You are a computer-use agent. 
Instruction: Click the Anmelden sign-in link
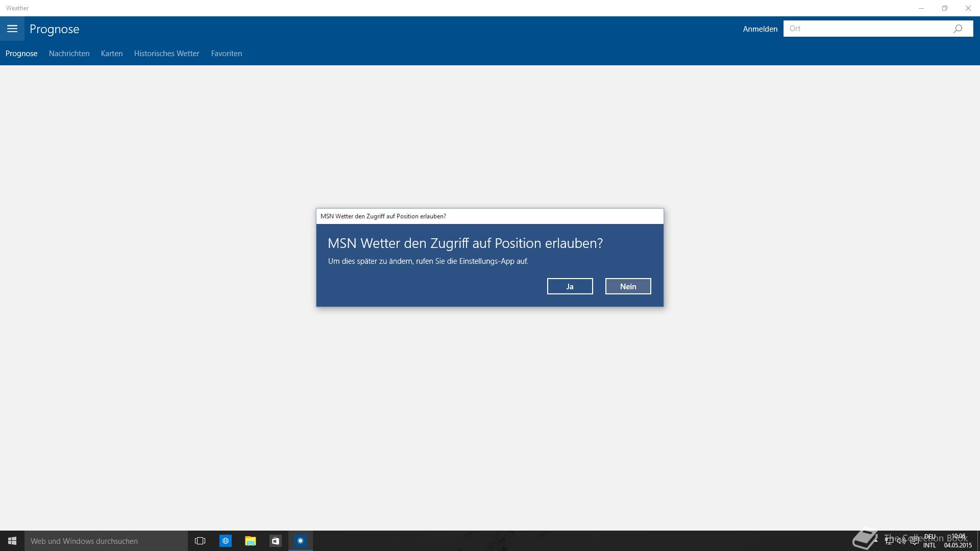tap(760, 29)
